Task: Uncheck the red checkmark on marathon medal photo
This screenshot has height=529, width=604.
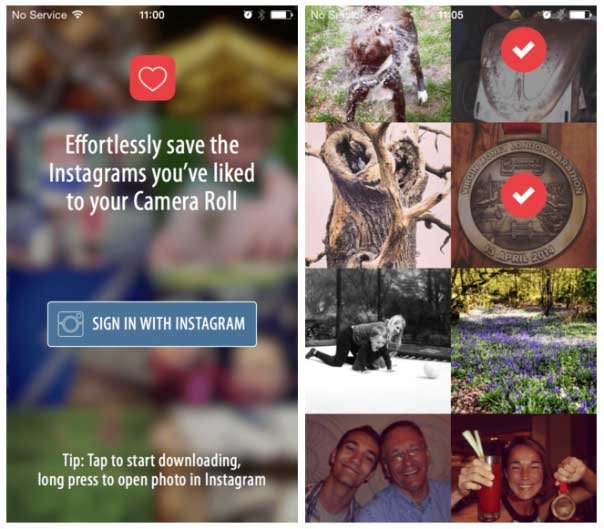Action: coord(523,195)
